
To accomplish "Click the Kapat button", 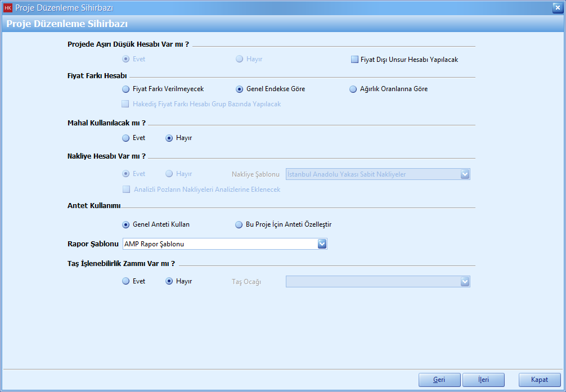I will [540, 380].
